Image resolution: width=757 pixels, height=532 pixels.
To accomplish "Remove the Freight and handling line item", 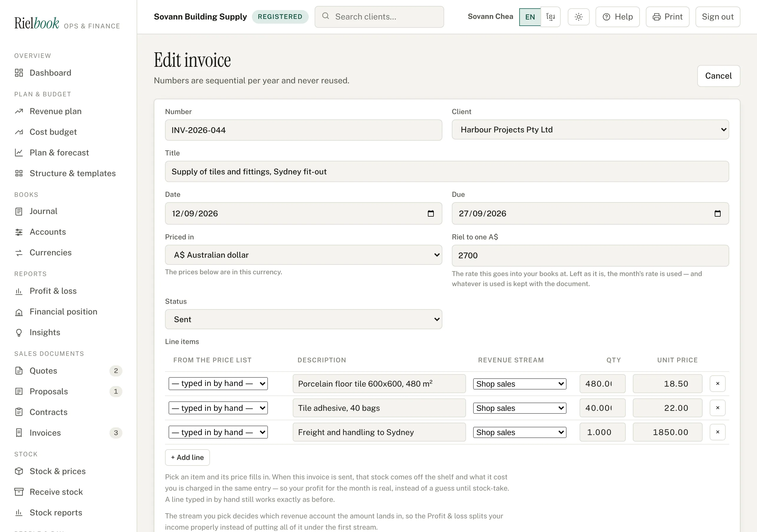I will (x=717, y=432).
